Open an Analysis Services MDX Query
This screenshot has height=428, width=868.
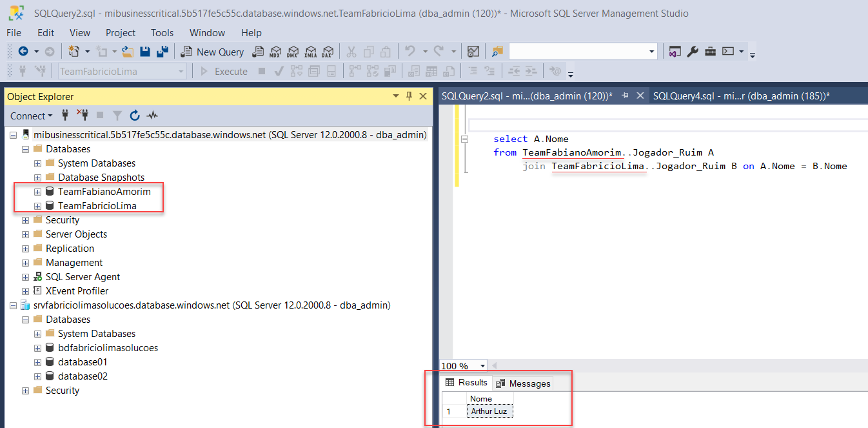[275, 52]
